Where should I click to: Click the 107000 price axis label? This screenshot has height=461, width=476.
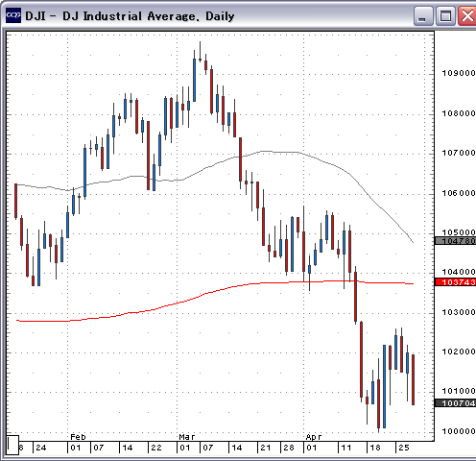[459, 153]
